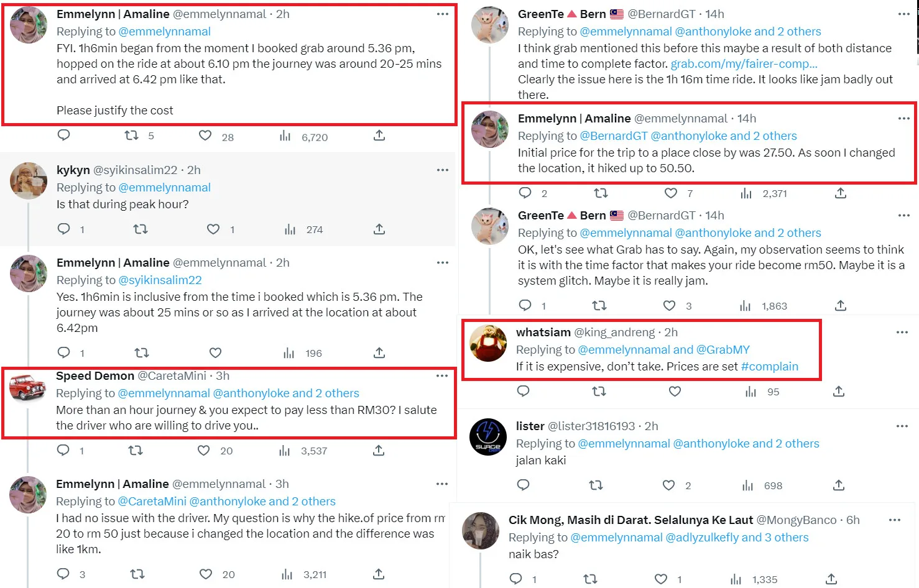
Task: Open more options on whatsiam's tweet
Action: point(902,333)
